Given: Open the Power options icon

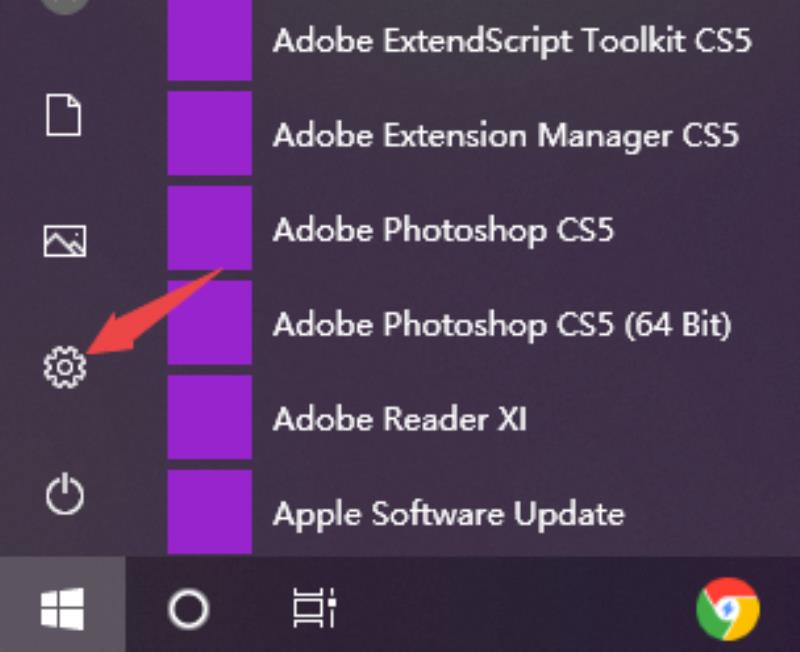Looking at the screenshot, I should (65, 494).
